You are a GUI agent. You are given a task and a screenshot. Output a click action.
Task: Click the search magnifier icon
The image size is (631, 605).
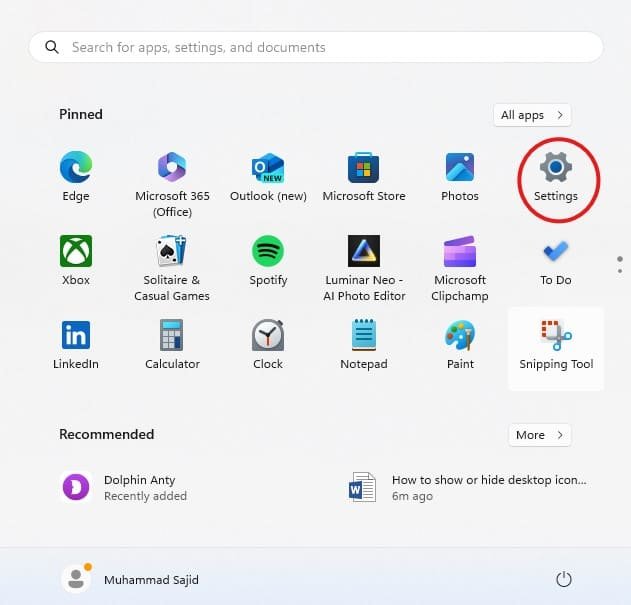point(52,47)
